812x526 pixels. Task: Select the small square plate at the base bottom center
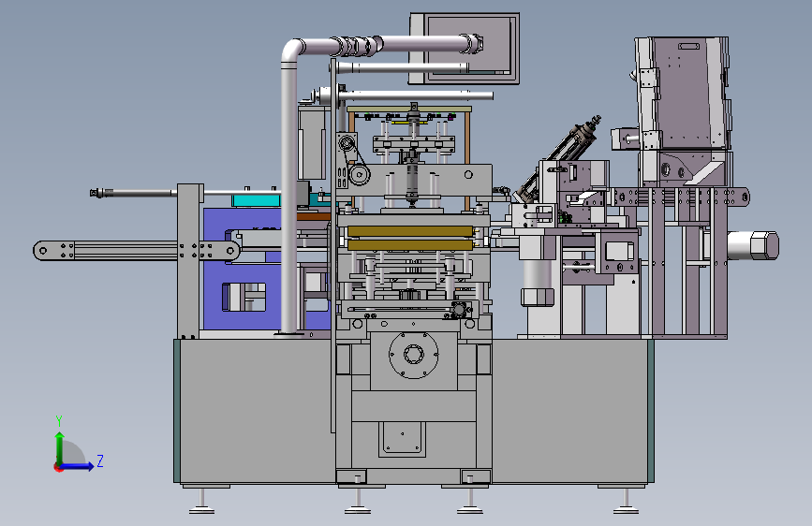403,439
